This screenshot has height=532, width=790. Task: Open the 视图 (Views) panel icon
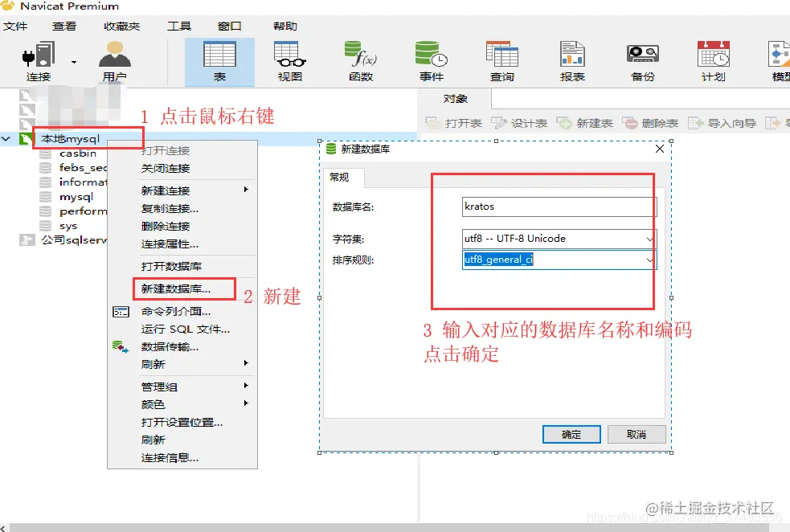click(289, 59)
